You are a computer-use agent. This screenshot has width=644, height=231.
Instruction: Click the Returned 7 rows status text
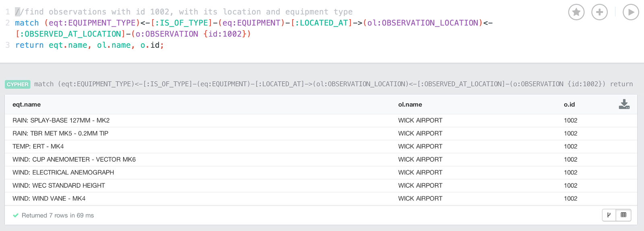[58, 215]
